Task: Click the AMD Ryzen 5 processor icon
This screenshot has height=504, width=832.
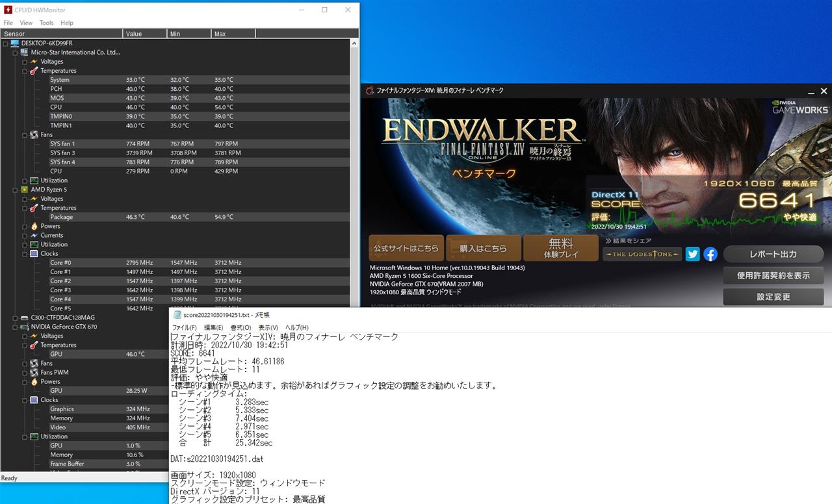Action: click(25, 190)
